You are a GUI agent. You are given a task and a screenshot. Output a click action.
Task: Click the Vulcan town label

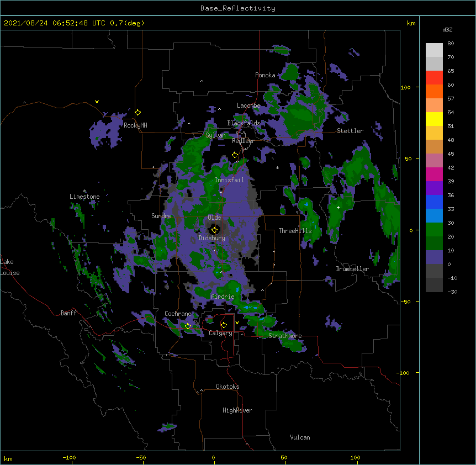click(300, 437)
